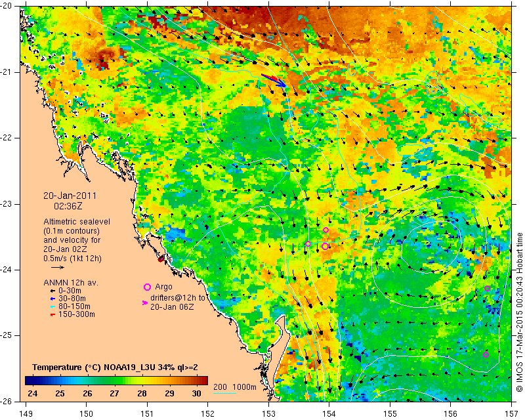Click the Argo float marker near 23.4°S 154°E
This screenshot has height=420, width=525.
pos(325,230)
